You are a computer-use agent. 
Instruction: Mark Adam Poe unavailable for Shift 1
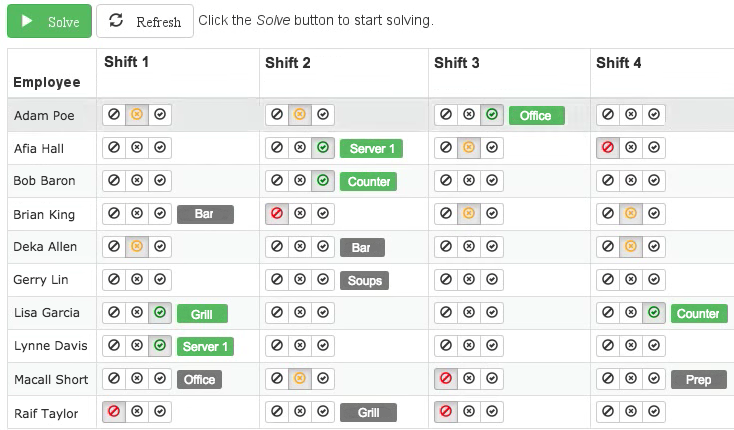pyautogui.click(x=113, y=115)
